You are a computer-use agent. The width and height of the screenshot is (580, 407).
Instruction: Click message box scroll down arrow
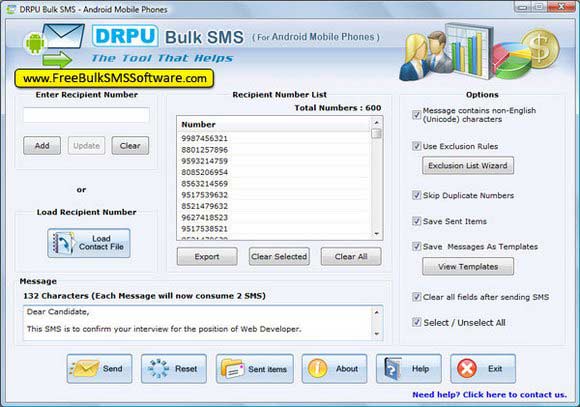377,334
